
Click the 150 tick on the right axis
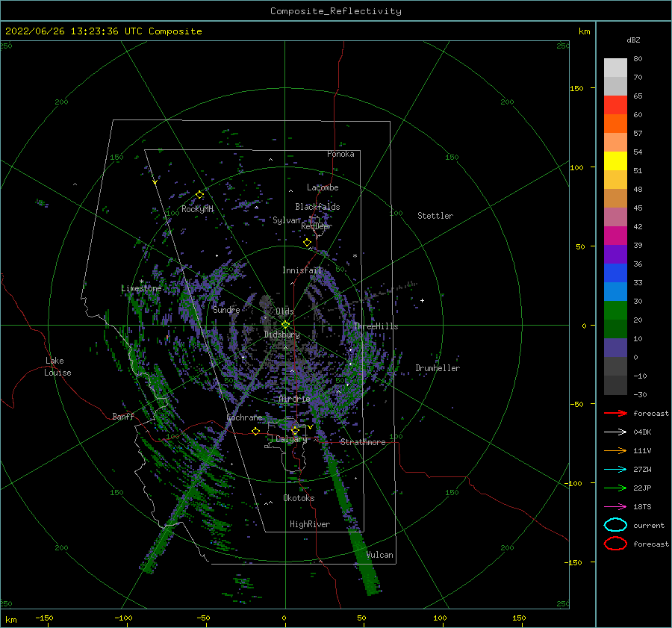pyautogui.click(x=576, y=88)
